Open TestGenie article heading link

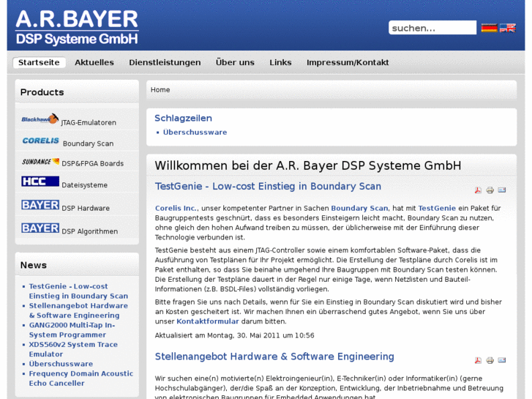click(268, 187)
